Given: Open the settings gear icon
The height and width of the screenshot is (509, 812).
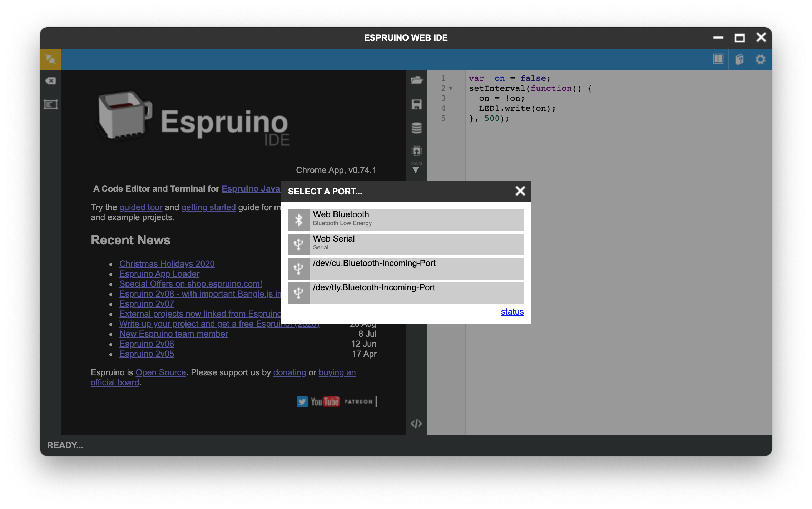Looking at the screenshot, I should coord(761,59).
